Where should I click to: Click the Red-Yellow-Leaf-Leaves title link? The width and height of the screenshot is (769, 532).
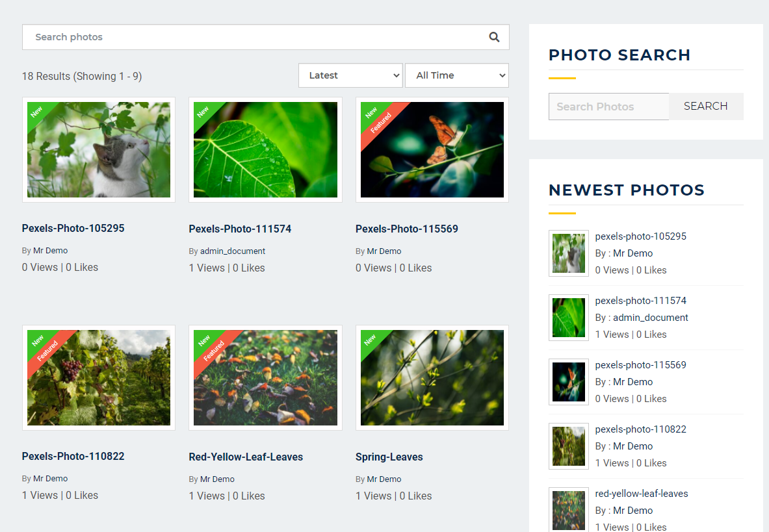(246, 457)
